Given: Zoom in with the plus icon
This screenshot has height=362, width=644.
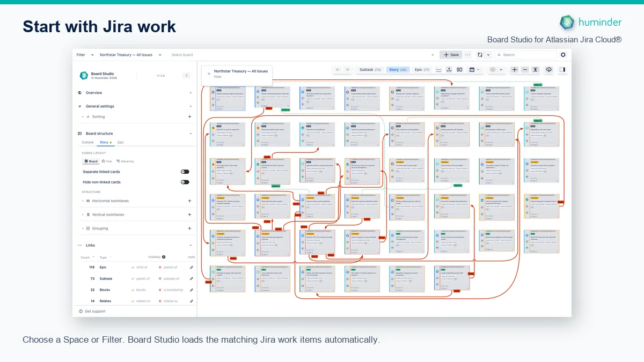Looking at the screenshot, I should pos(515,70).
